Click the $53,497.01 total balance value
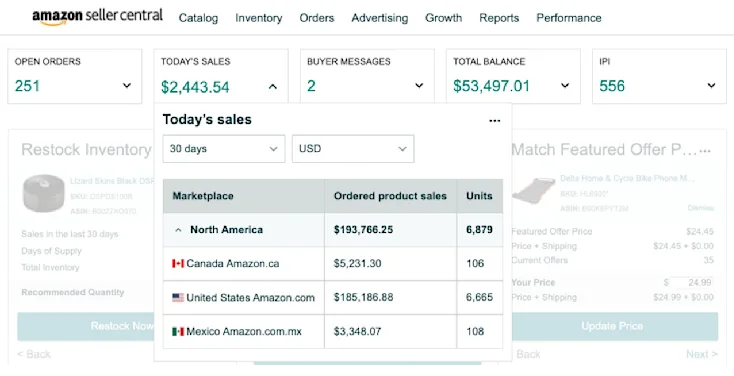Image resolution: width=734 pixels, height=376 pixels. coord(491,86)
